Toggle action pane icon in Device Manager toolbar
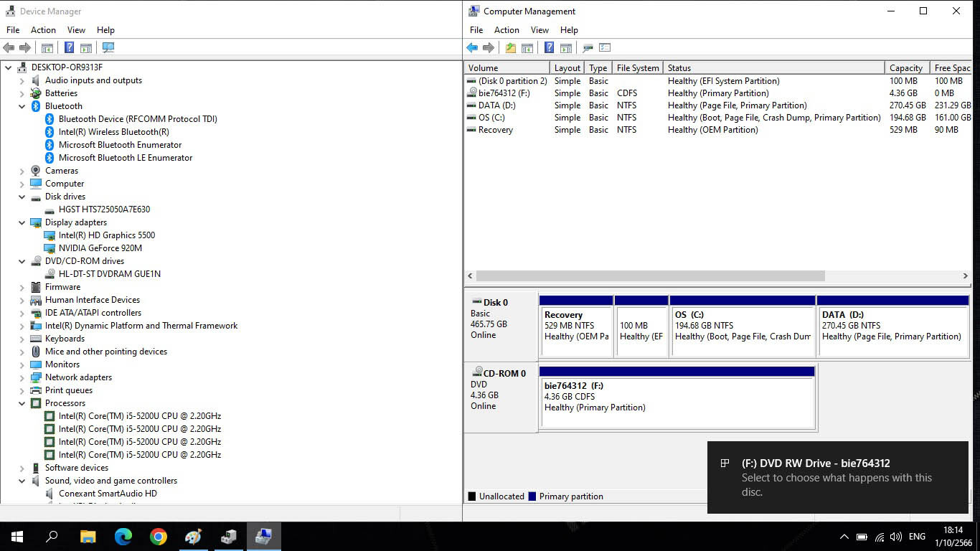 tap(86, 48)
